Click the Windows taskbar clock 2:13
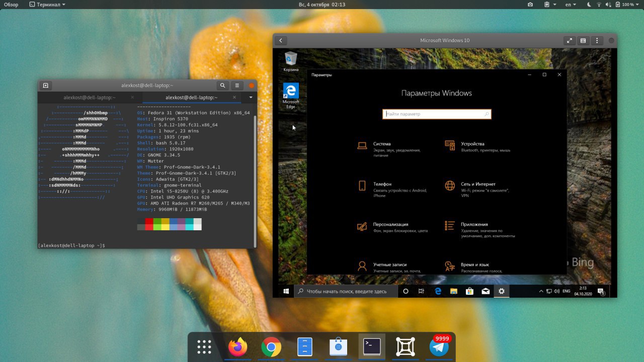Image resolution: width=644 pixels, height=362 pixels. pyautogui.click(x=583, y=291)
